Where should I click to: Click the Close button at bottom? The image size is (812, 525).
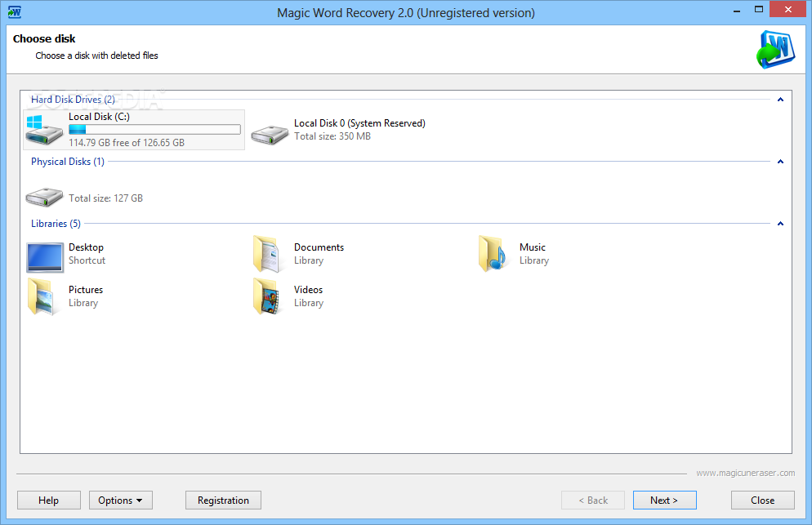pos(763,501)
